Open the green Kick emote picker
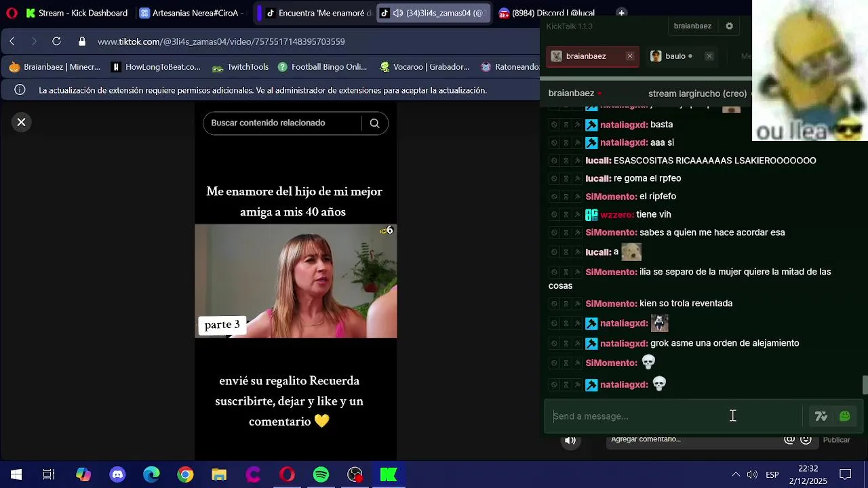Viewport: 868px width, 488px height. (x=845, y=416)
